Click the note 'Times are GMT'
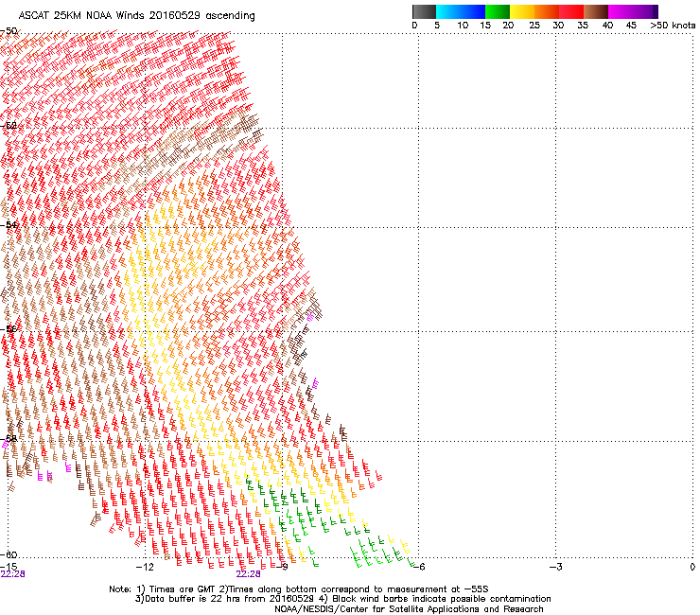The width and height of the screenshot is (700, 615). [x=183, y=589]
